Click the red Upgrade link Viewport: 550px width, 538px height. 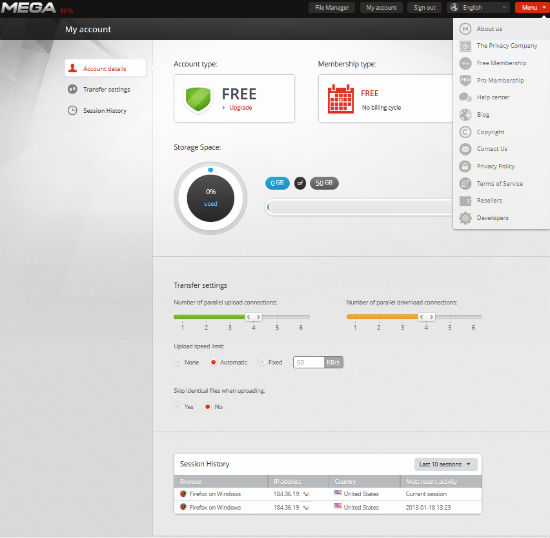(x=241, y=108)
